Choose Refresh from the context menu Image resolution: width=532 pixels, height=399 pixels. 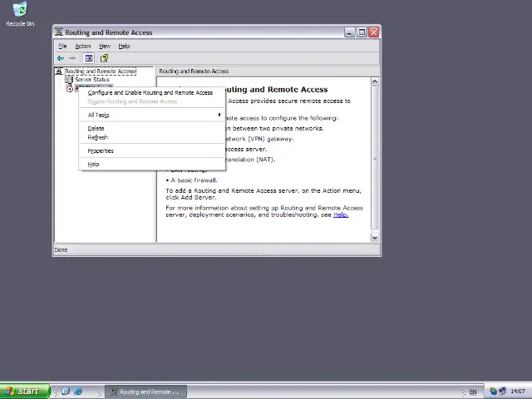click(x=98, y=137)
